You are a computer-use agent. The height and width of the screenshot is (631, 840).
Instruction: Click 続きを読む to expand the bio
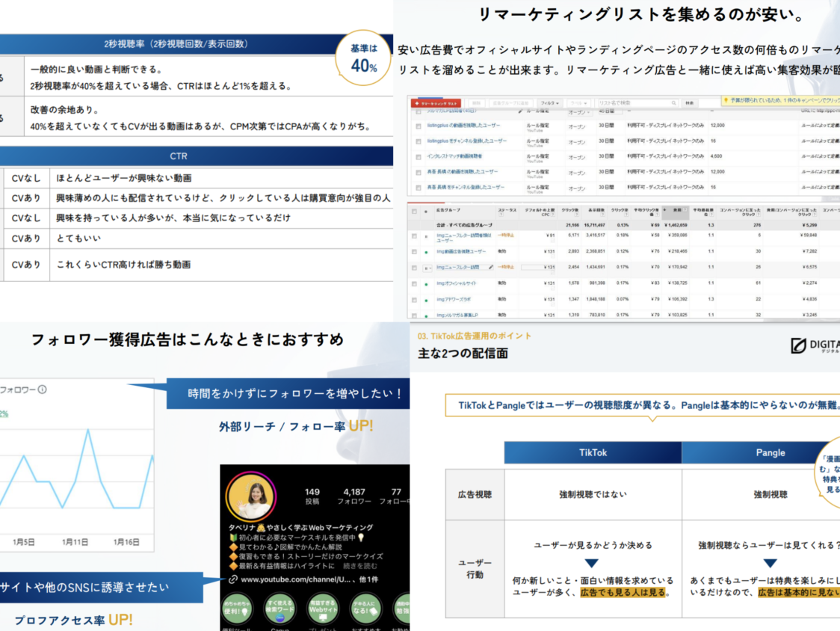360,566
